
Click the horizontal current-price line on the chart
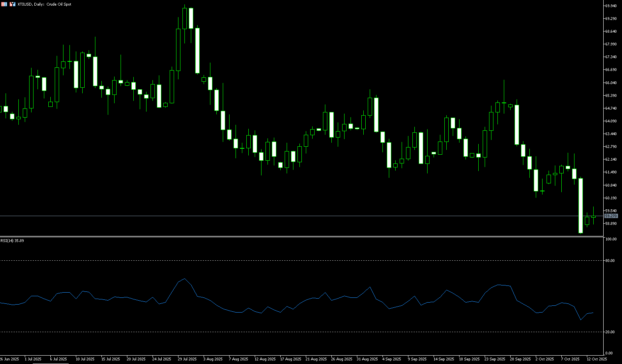(x=279, y=216)
